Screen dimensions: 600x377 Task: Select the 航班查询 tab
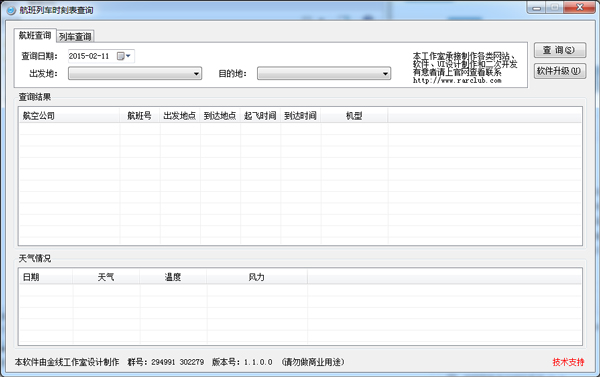point(35,35)
